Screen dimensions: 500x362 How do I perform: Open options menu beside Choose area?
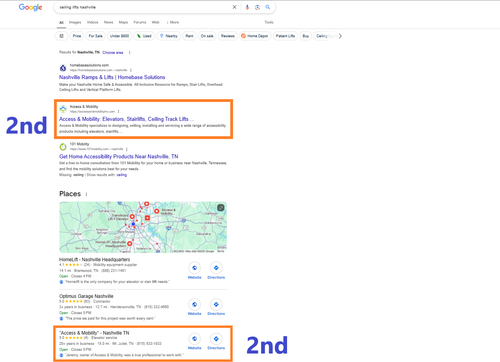[130, 52]
